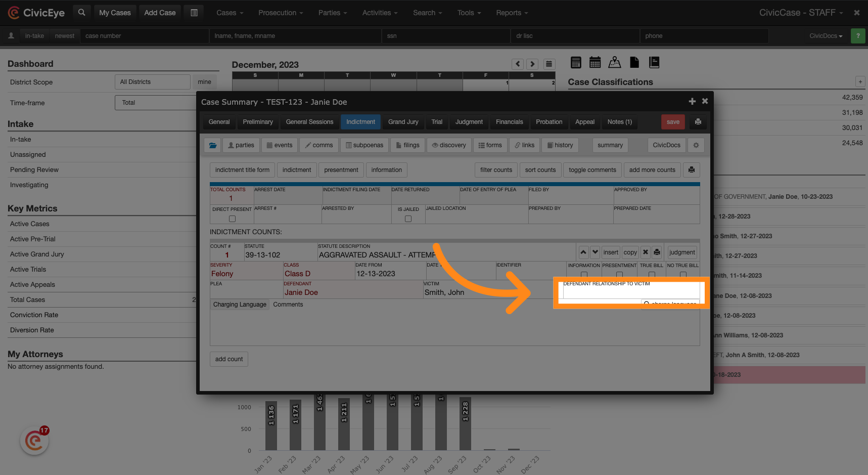Click the add count button

point(229,359)
